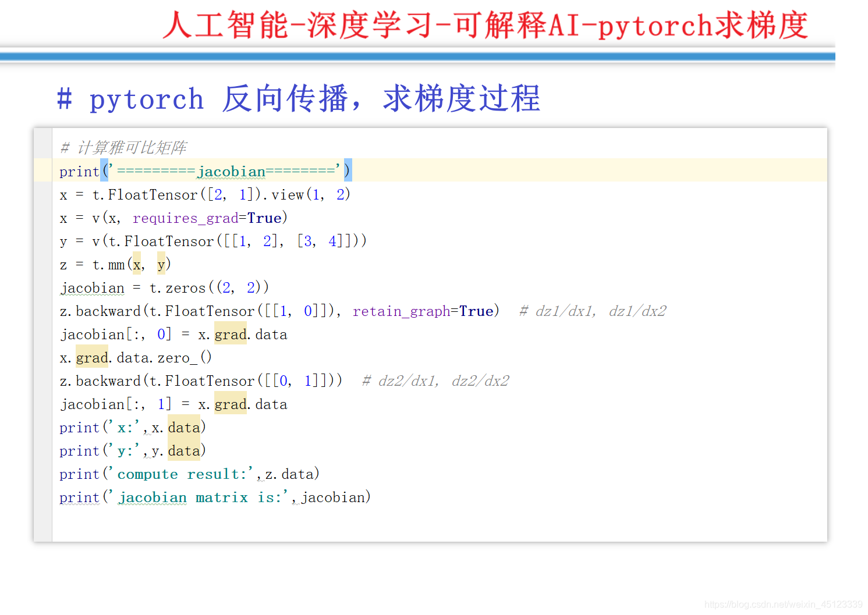This screenshot has width=868, height=615.
Task: Click line print('jacobian matrix is:', jacobian)
Action: click(x=215, y=497)
